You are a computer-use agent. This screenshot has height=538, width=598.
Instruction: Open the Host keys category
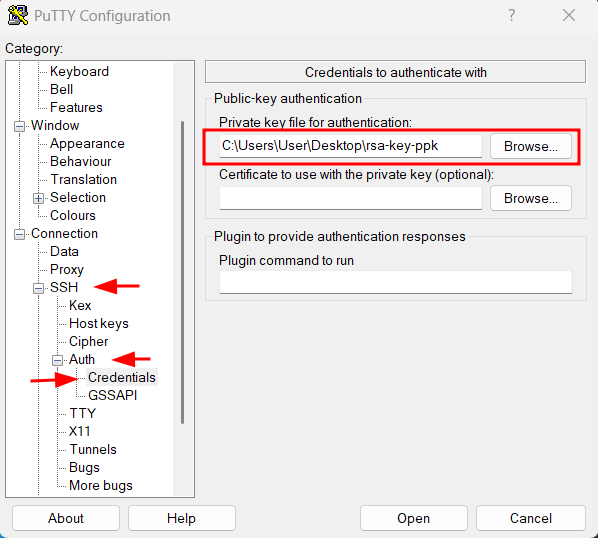99,324
